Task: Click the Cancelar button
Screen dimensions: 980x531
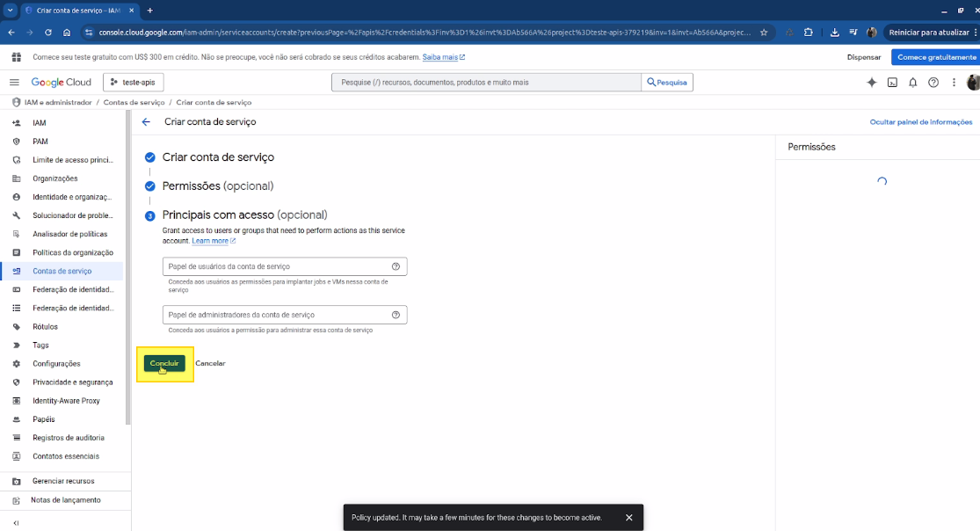Action: click(210, 363)
